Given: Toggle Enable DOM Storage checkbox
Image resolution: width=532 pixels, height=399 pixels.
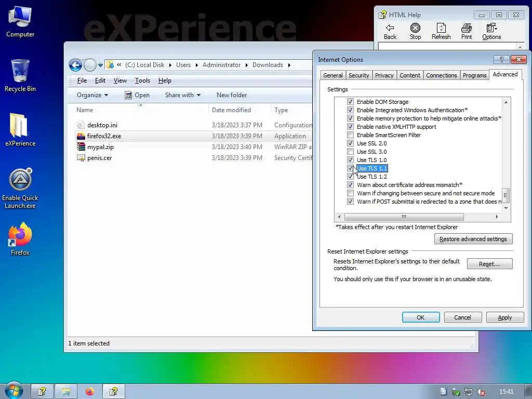Looking at the screenshot, I should [350, 101].
